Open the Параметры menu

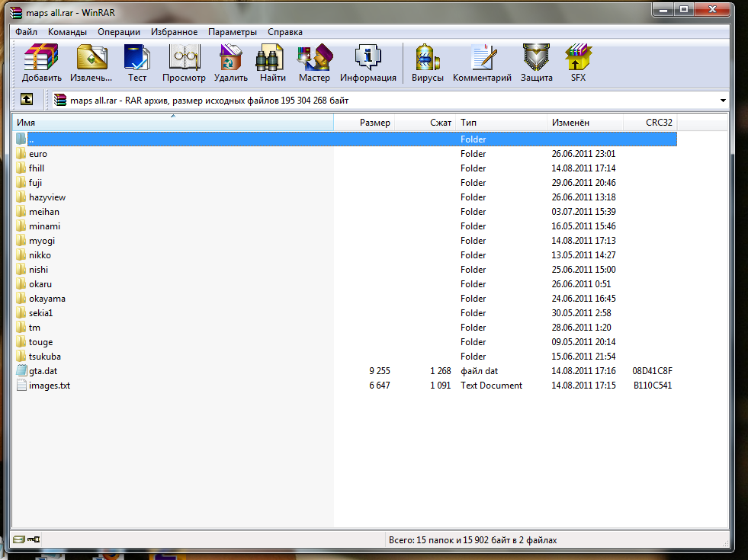tap(233, 32)
